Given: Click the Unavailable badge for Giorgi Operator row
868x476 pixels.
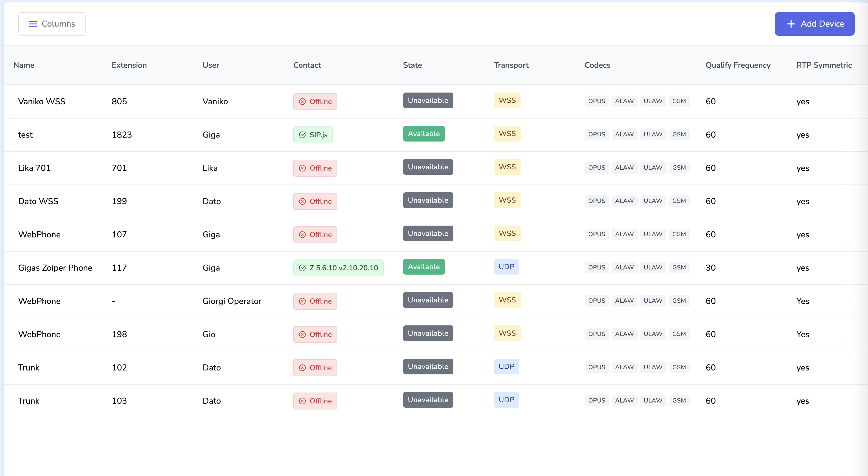Looking at the screenshot, I should point(428,300).
